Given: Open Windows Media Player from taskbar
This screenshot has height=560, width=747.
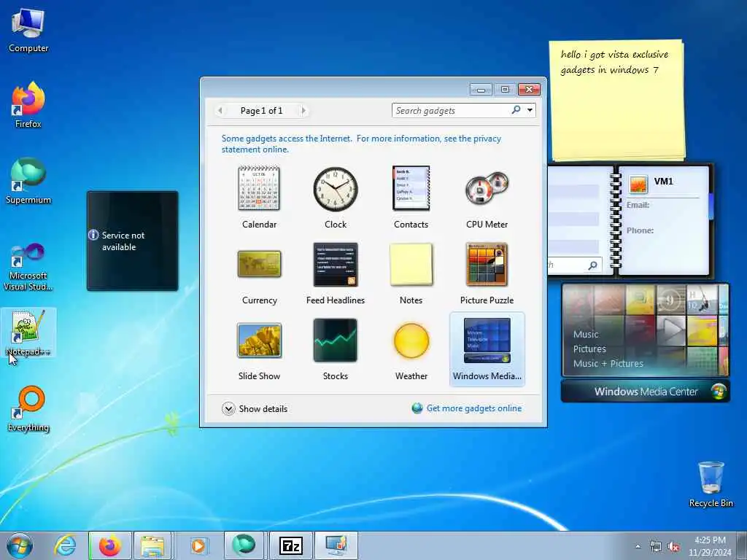Looking at the screenshot, I should tap(198, 545).
